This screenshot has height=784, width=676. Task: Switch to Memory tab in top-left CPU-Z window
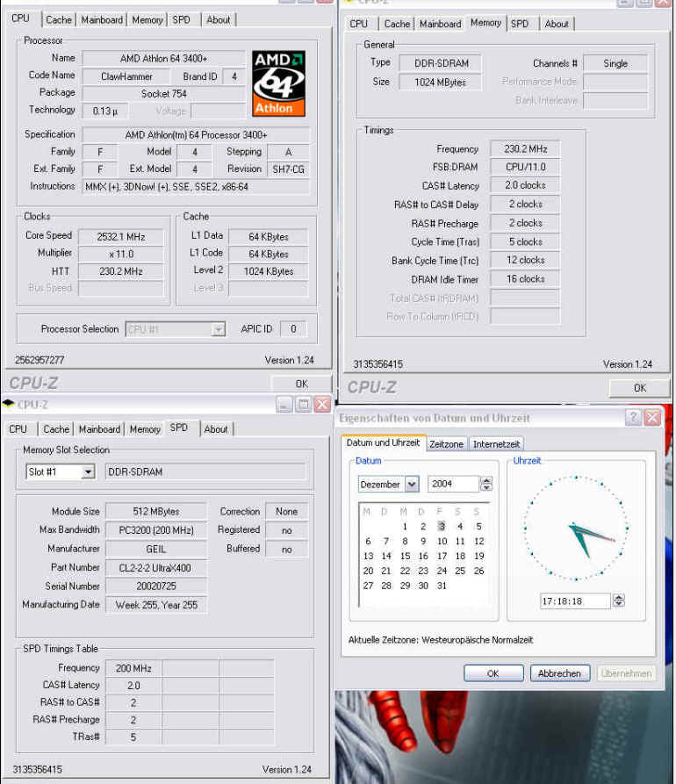(x=147, y=20)
